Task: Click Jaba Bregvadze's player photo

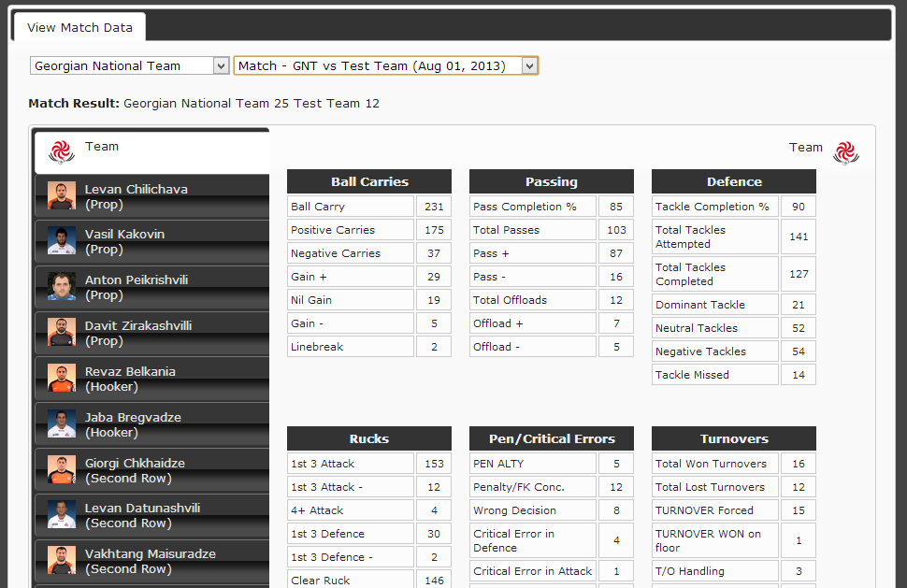Action: pyautogui.click(x=62, y=423)
